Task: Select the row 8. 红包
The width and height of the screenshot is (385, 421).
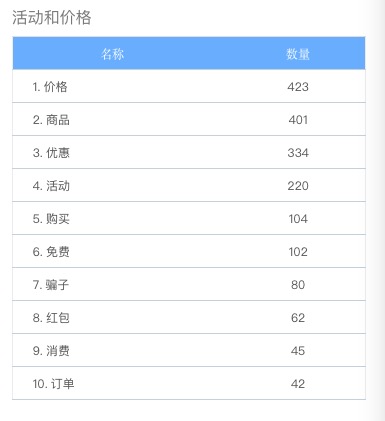Action: pyautogui.click(x=189, y=317)
